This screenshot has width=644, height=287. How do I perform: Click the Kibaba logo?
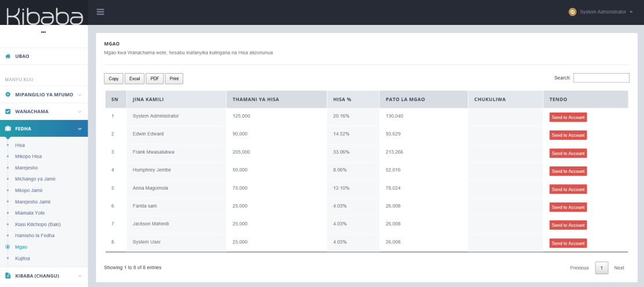coord(43,14)
